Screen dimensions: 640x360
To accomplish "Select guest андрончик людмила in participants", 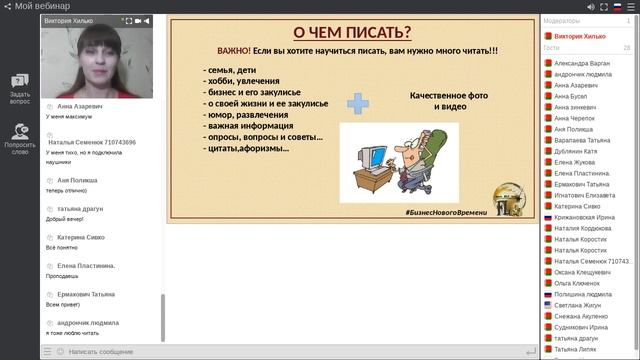I will (x=582, y=74).
